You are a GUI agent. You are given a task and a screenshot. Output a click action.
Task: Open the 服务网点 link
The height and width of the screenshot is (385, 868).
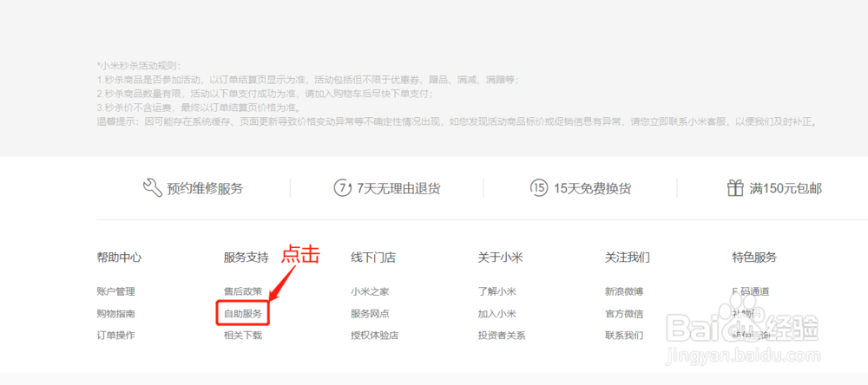(x=370, y=314)
